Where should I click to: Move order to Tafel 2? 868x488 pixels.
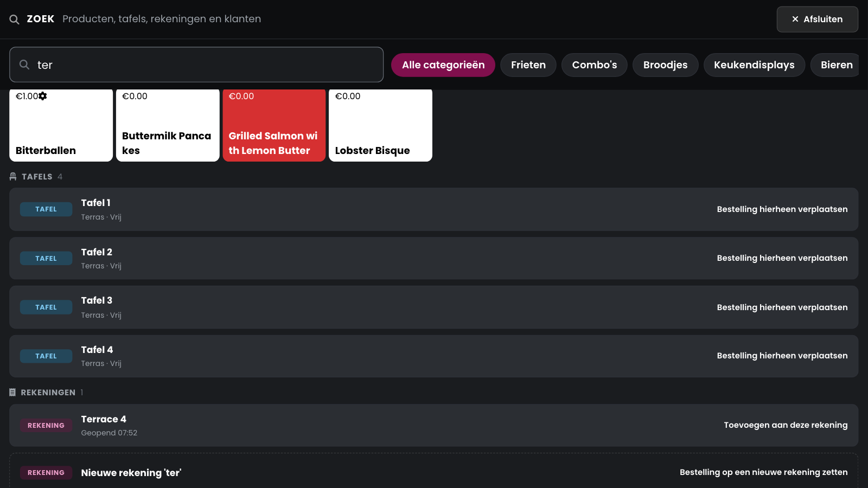coord(782,258)
